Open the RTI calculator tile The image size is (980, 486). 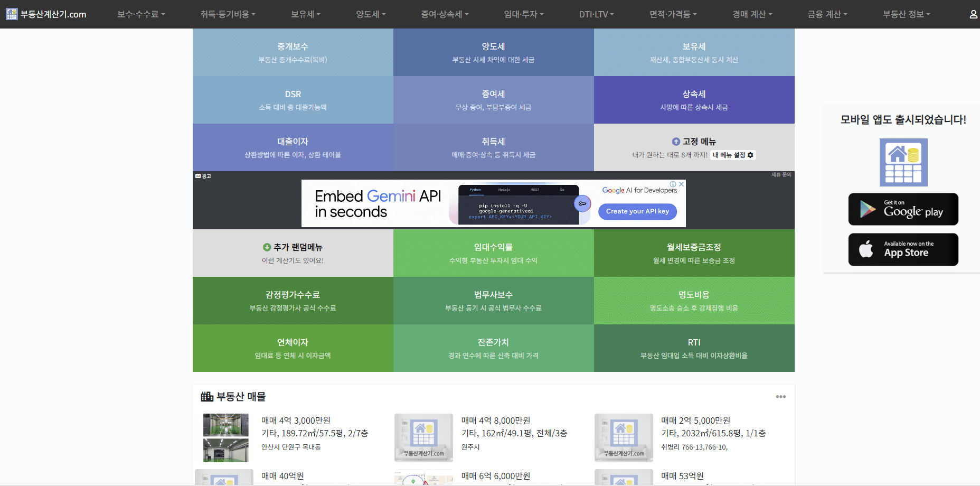coord(694,348)
